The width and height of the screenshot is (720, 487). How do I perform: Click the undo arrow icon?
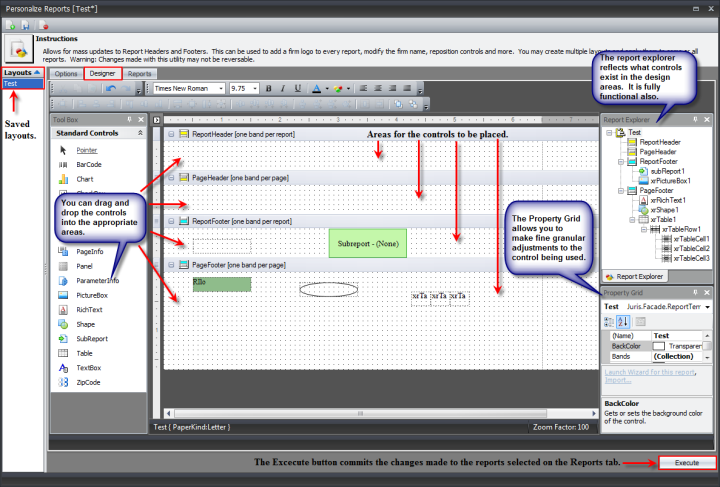tap(110, 88)
